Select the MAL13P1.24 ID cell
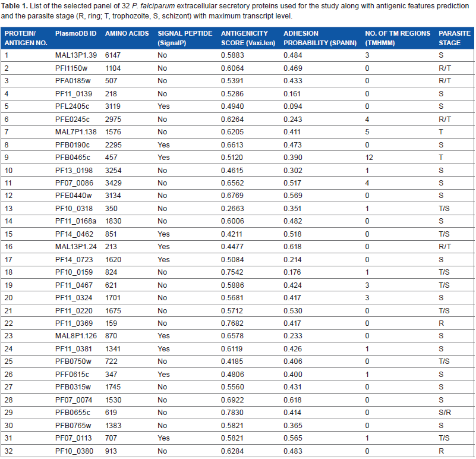The width and height of the screenshot is (476, 459). click(75, 247)
